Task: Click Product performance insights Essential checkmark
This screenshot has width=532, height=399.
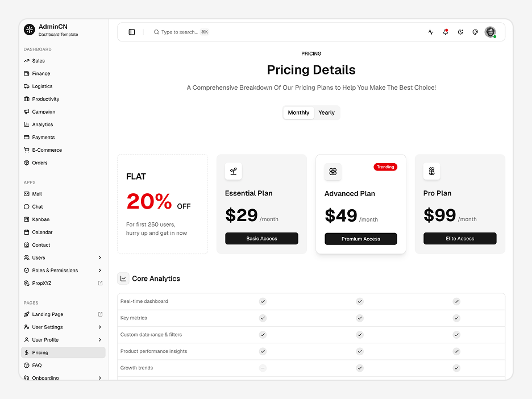Action: coord(263,351)
